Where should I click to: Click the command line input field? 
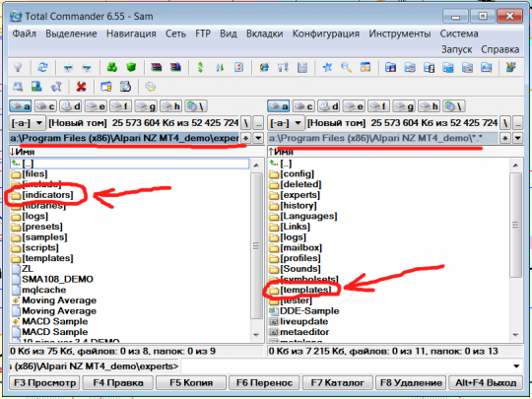coord(346,366)
